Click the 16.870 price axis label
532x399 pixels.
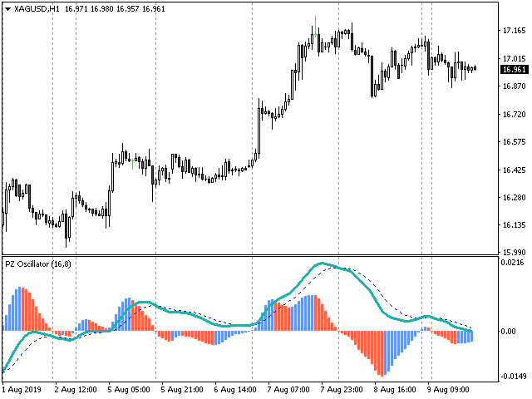coord(514,86)
